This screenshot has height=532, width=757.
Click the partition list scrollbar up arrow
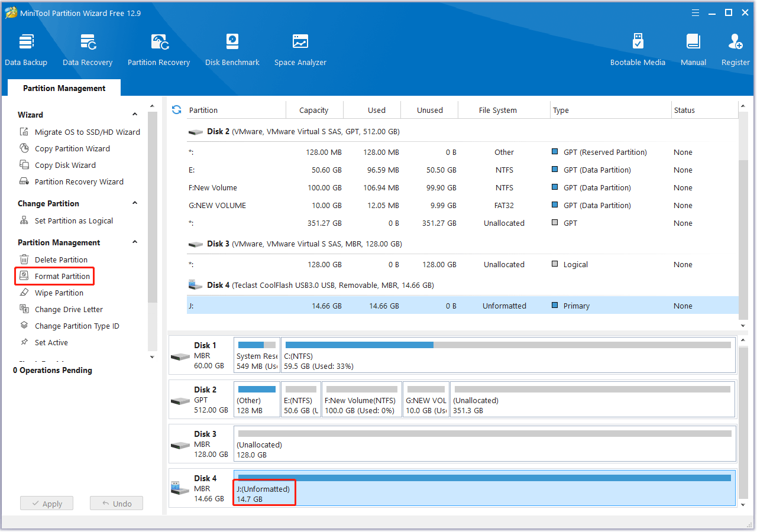(x=743, y=106)
